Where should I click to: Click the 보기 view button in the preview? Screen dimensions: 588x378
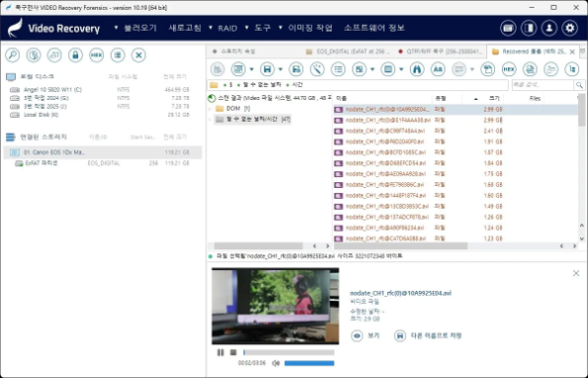[365, 335]
